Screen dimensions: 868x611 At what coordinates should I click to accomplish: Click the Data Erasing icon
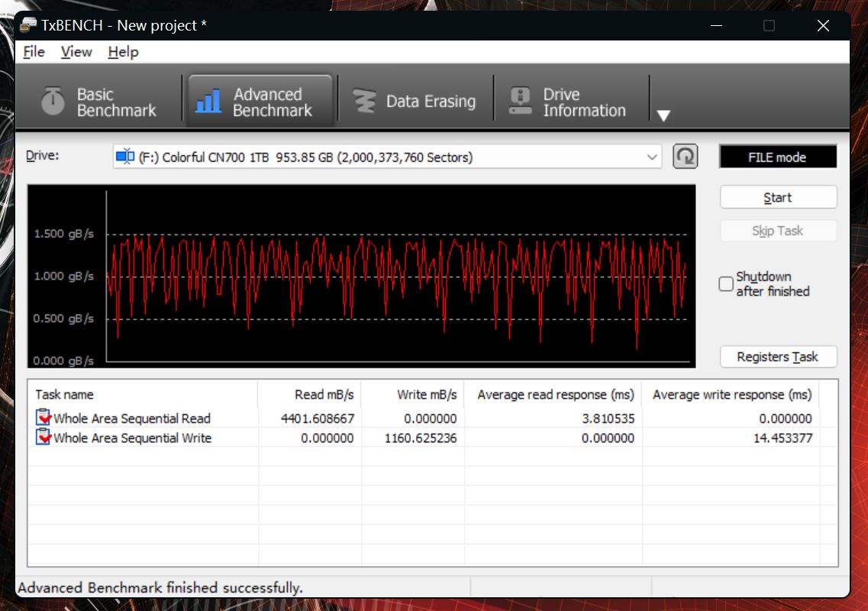(x=365, y=102)
